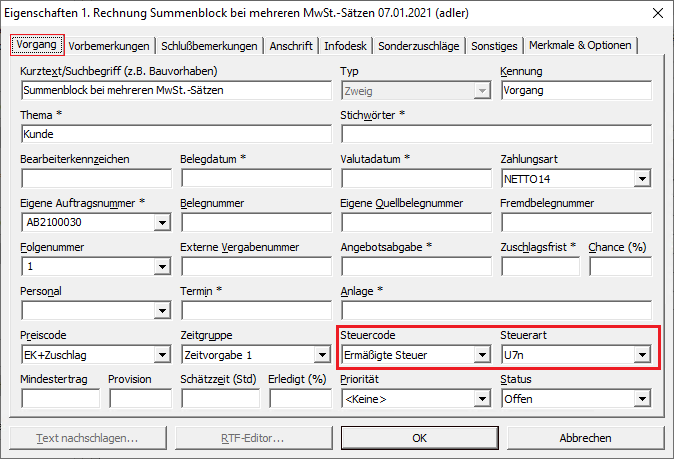Open the Personal dropdown

[161, 311]
